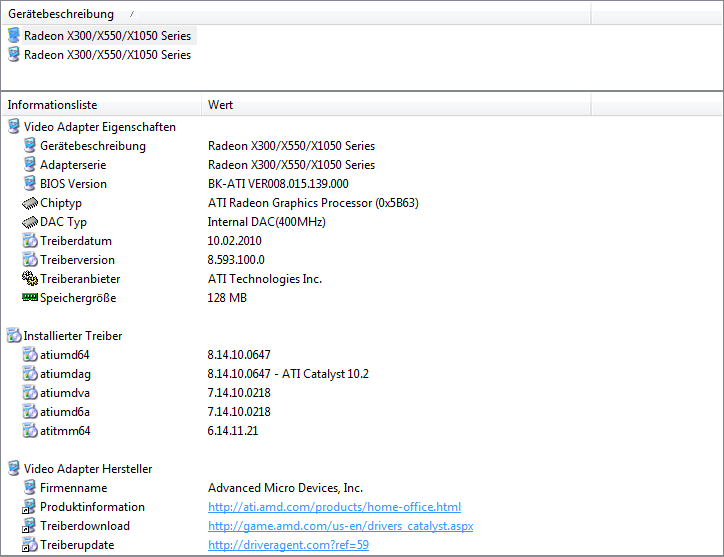Click the Wert column header
Viewport: 724px width, 557px height.
pyautogui.click(x=396, y=105)
